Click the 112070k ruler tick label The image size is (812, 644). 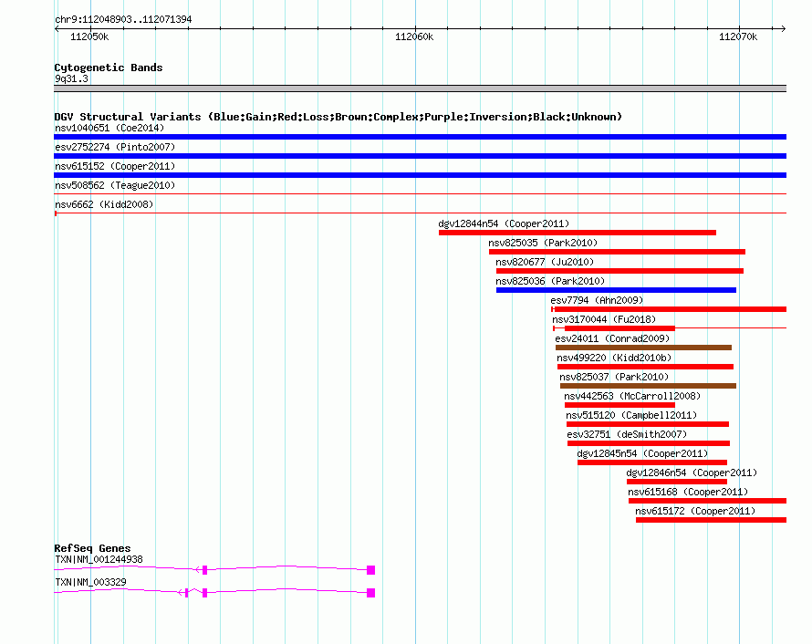pyautogui.click(x=738, y=36)
